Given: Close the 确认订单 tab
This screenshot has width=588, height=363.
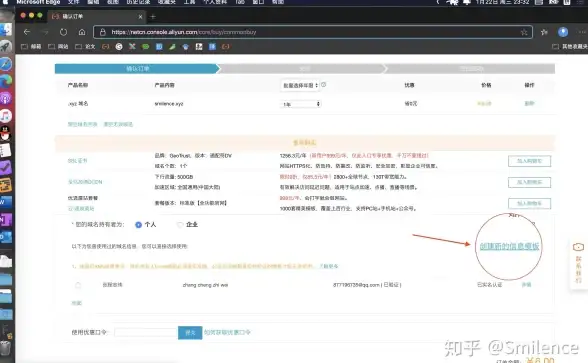Looking at the screenshot, I should (x=140, y=16).
